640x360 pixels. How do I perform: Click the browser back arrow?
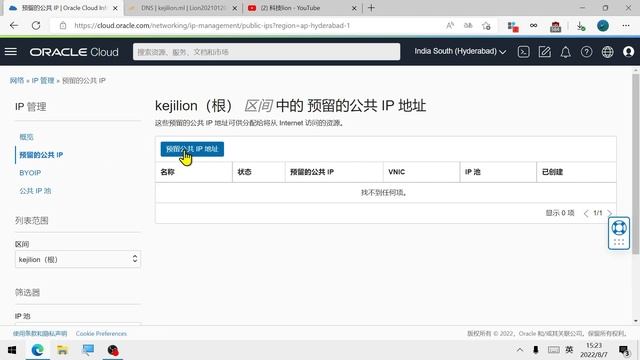pyautogui.click(x=14, y=25)
